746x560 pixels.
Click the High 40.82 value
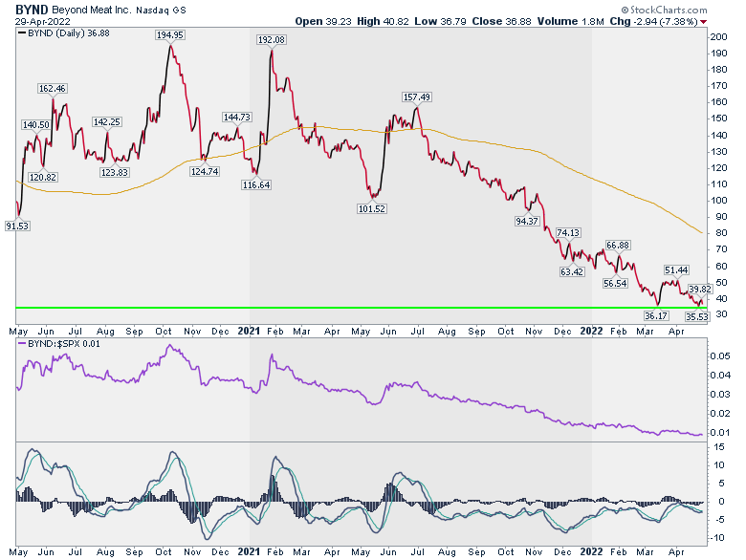383,21
